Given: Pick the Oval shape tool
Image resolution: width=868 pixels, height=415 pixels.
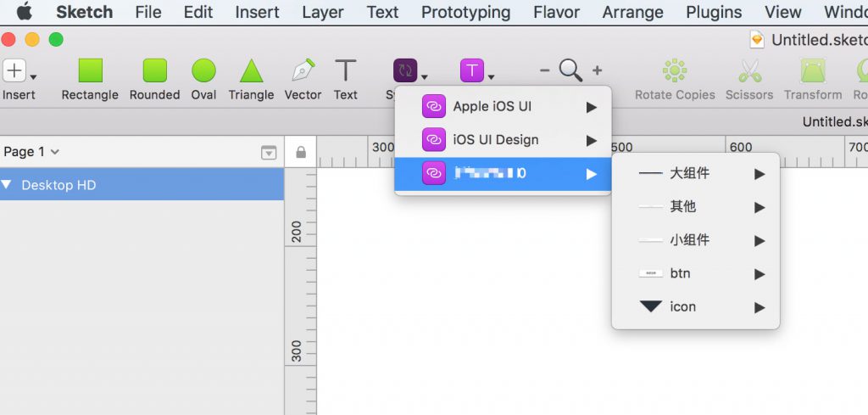Looking at the screenshot, I should coord(203,71).
